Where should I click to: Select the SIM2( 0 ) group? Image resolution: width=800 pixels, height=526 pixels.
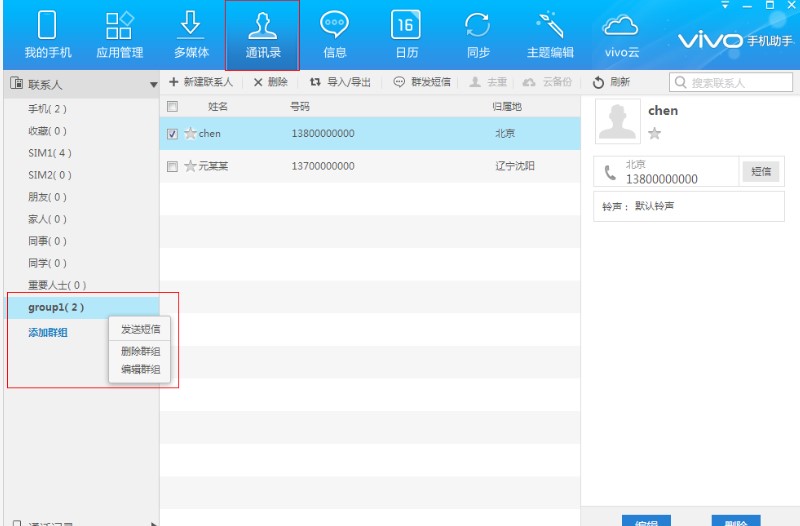click(x=49, y=174)
